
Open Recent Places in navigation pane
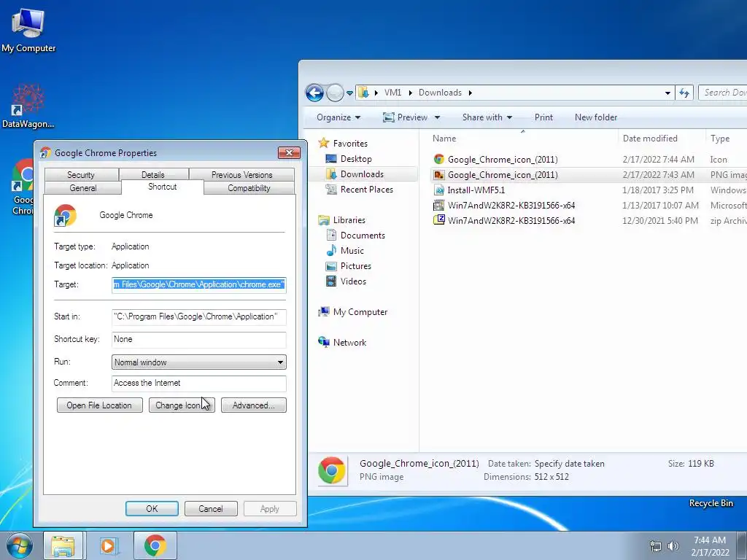(366, 189)
